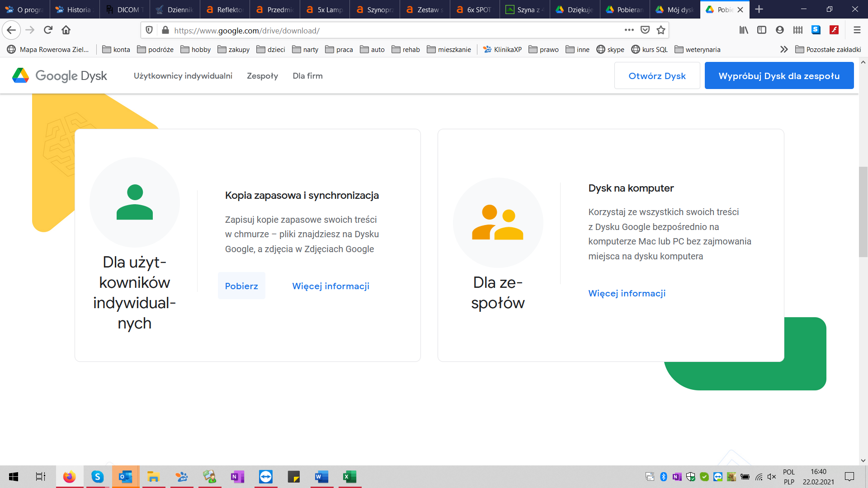Open the hobby bookmarks folder
The width and height of the screenshot is (868, 488).
195,49
